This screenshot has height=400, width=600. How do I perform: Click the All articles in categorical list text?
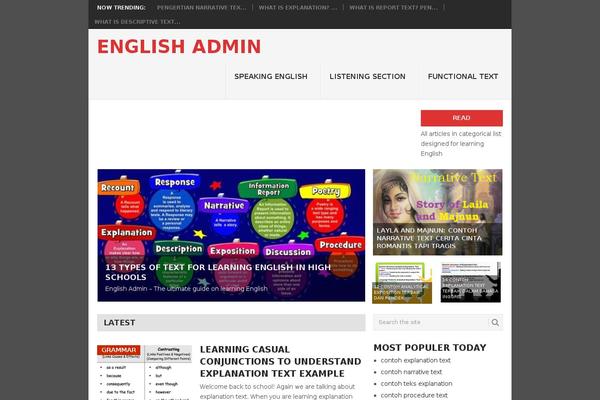tap(461, 144)
